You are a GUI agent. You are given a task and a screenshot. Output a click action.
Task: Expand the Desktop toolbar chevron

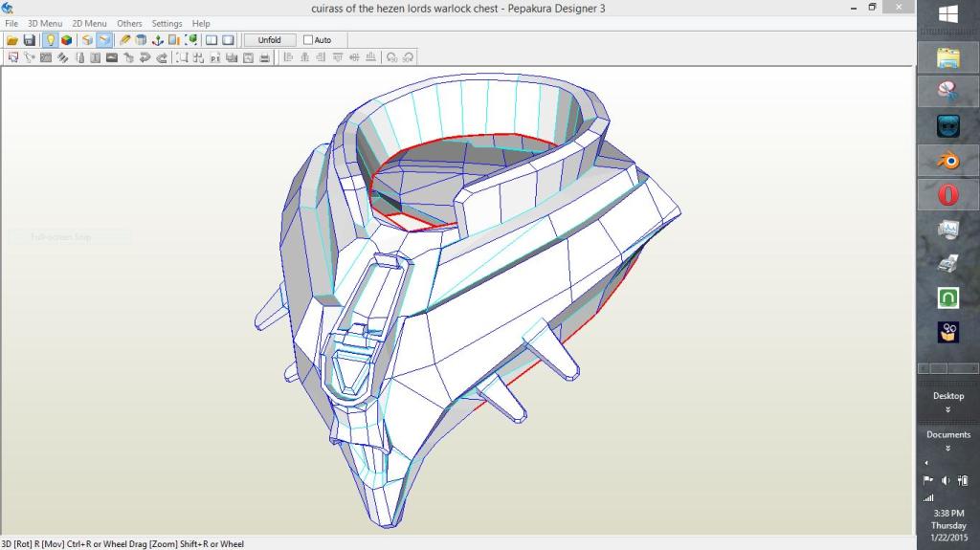948,410
